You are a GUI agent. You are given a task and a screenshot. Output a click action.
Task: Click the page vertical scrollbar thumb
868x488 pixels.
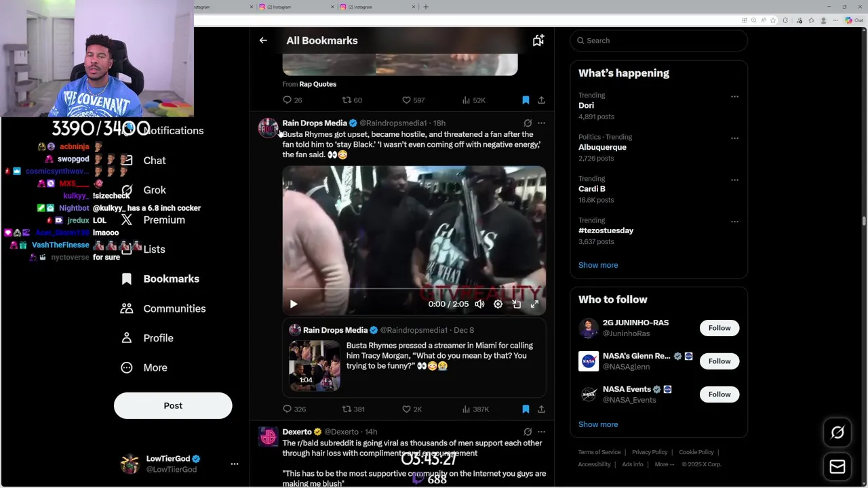[864, 221]
